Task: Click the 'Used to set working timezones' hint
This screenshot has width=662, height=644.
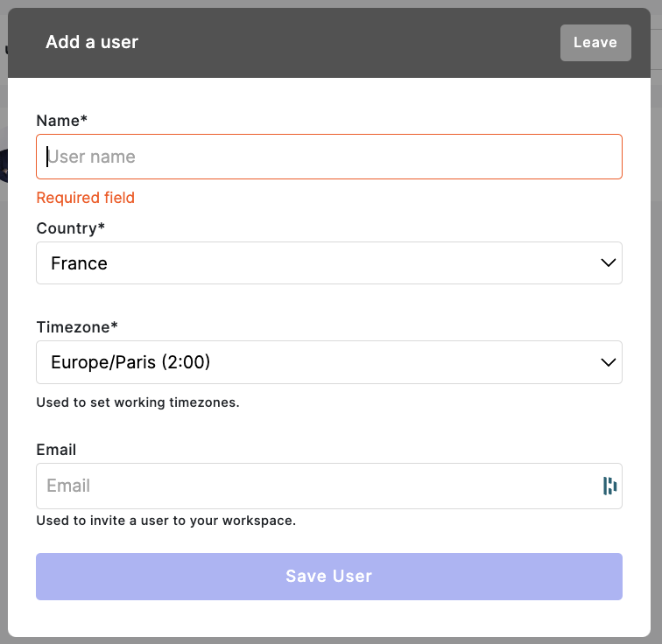Action: click(137, 402)
